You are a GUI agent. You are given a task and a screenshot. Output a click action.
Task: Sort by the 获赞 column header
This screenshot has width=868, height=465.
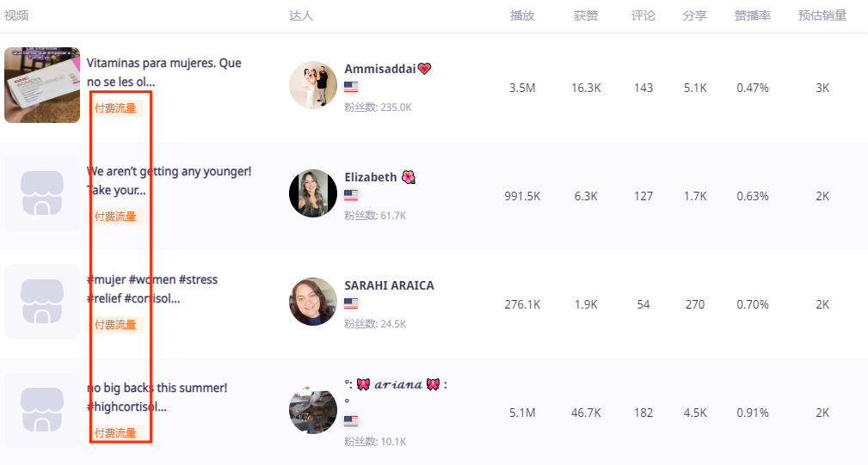(x=586, y=15)
